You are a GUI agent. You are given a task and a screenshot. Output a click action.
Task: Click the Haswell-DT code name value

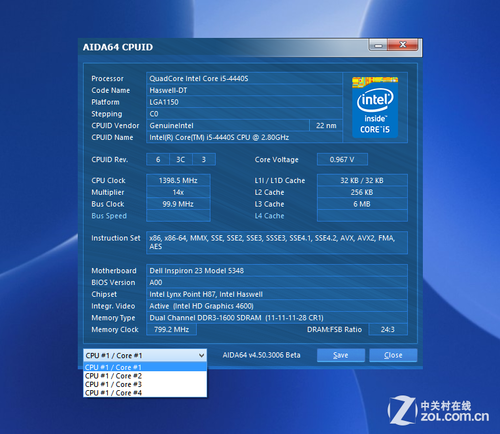click(x=244, y=90)
